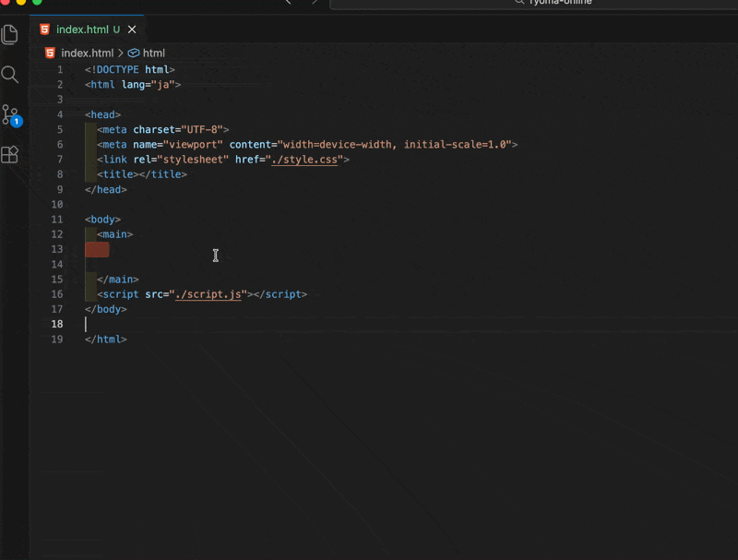Screen dimensions: 738x560
Task: Click the red highlighted block on line 13
Action: [97, 250]
